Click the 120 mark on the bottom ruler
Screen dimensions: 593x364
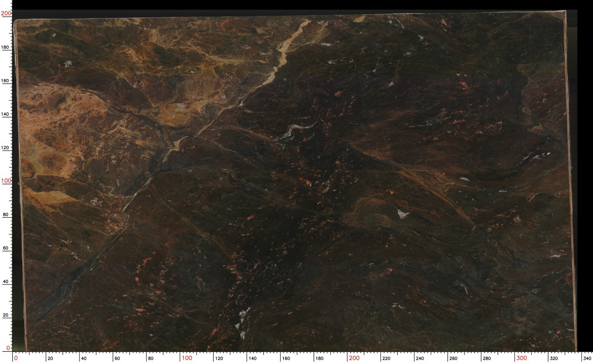[219, 359]
